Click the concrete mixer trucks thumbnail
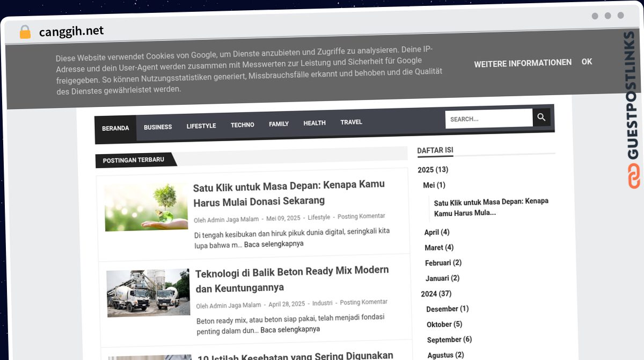The image size is (644, 360). click(x=149, y=293)
